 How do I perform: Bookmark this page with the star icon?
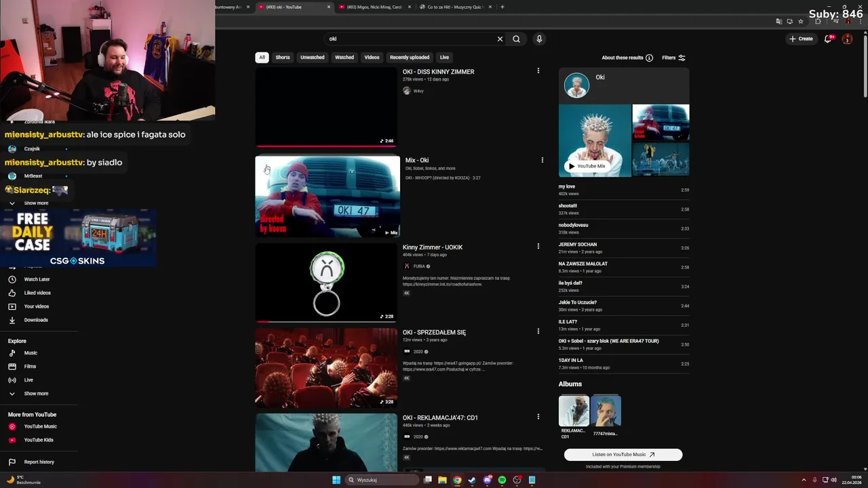coord(801,21)
